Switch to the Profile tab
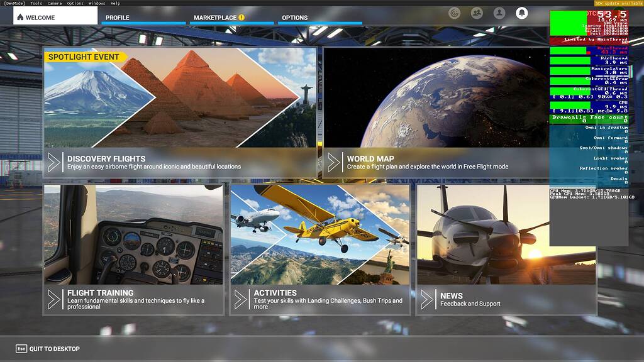 click(x=118, y=18)
